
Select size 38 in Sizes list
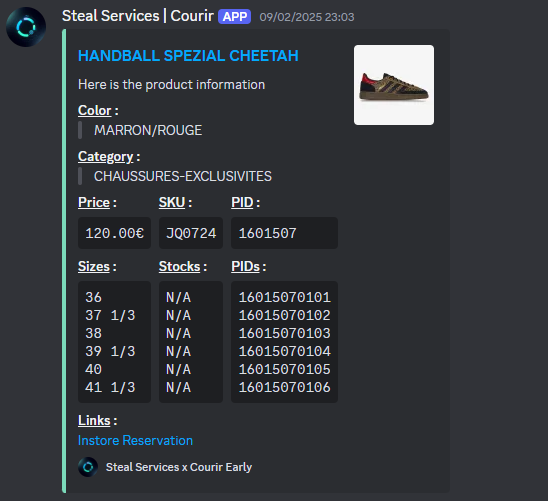pos(93,333)
